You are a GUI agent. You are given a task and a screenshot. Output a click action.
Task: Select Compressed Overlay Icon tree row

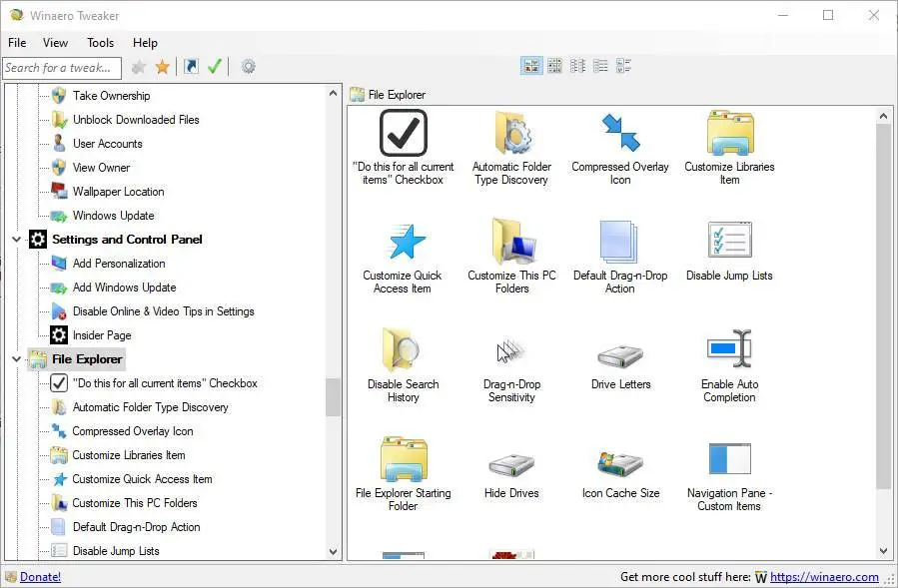132,431
